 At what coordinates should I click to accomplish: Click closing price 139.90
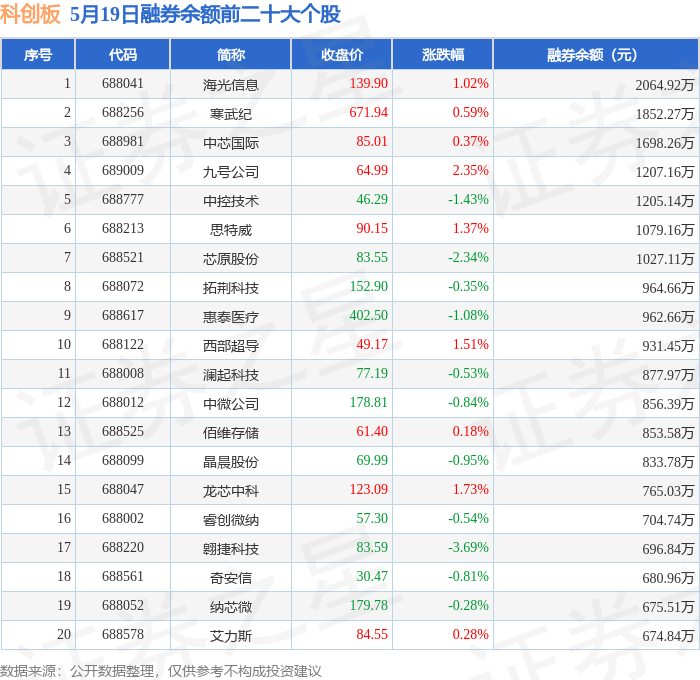(369, 83)
